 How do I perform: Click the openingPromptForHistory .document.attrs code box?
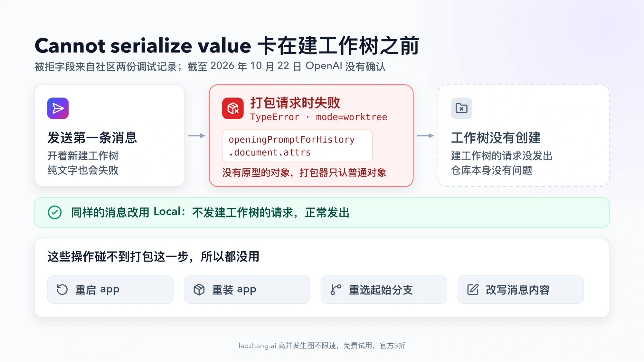tap(297, 146)
